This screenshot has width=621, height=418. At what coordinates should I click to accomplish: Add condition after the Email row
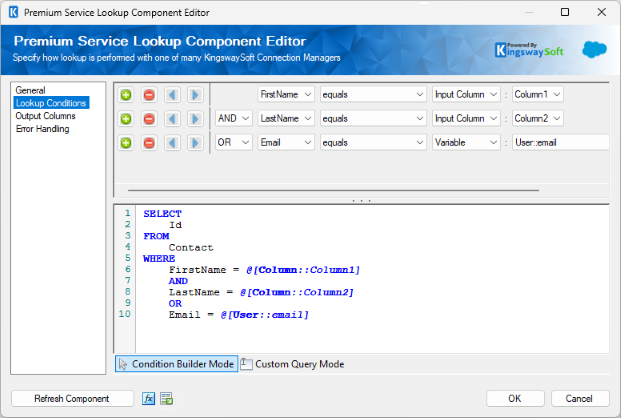point(126,143)
